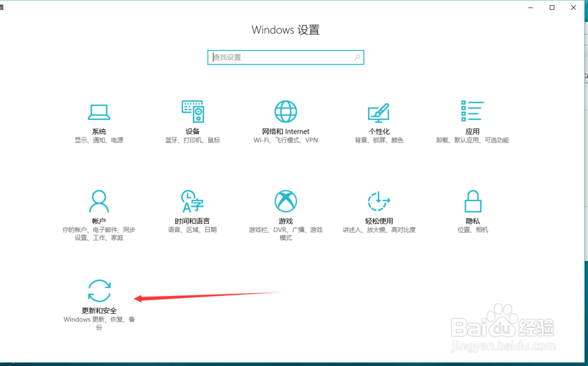Viewport: 588px width, 366px height.
Task: Open the 应用 list icon
Action: 472,111
